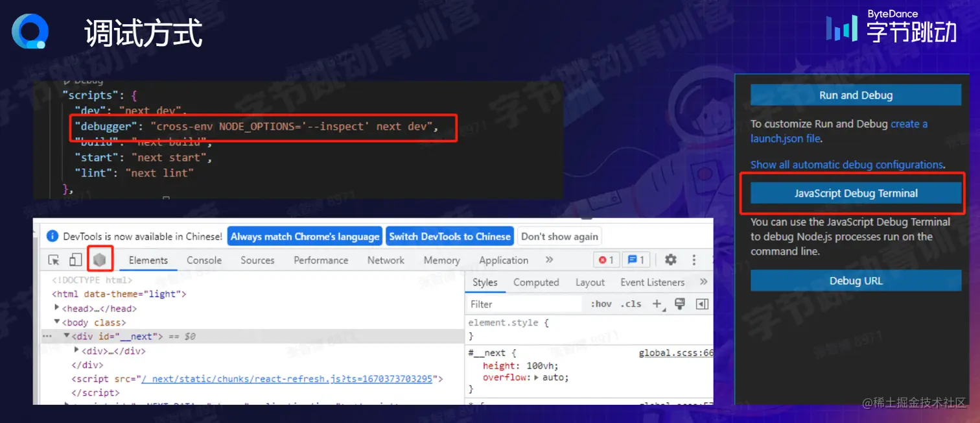This screenshot has width=980, height=423.
Task: Click the Run and Debug button
Action: [856, 95]
